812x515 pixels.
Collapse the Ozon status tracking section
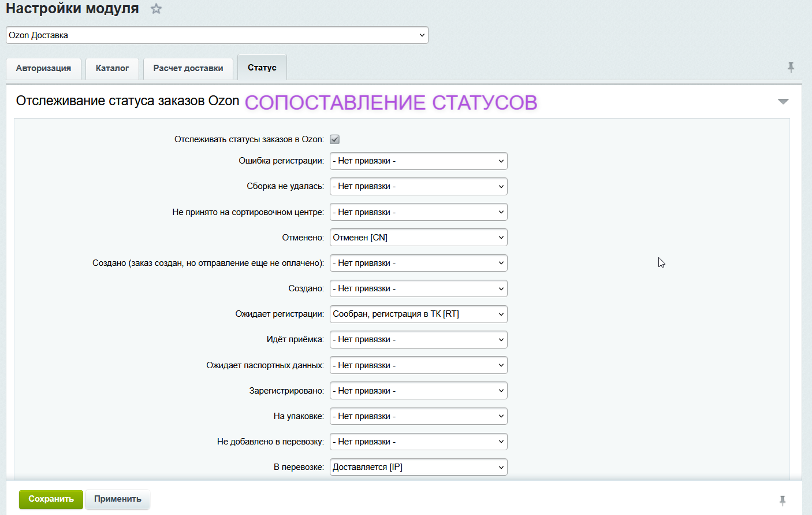[783, 101]
